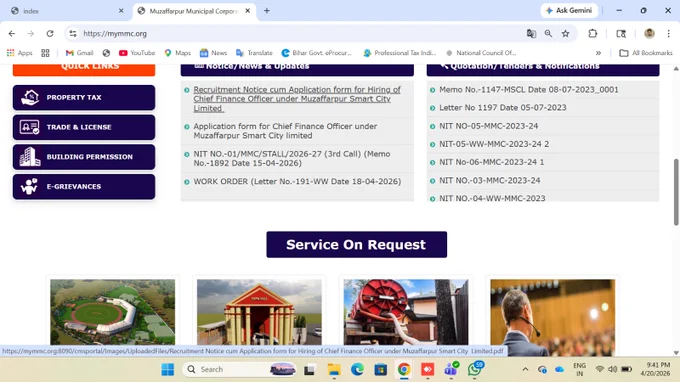
Task: Click the tab search icon in toolbar
Action: 621,33
